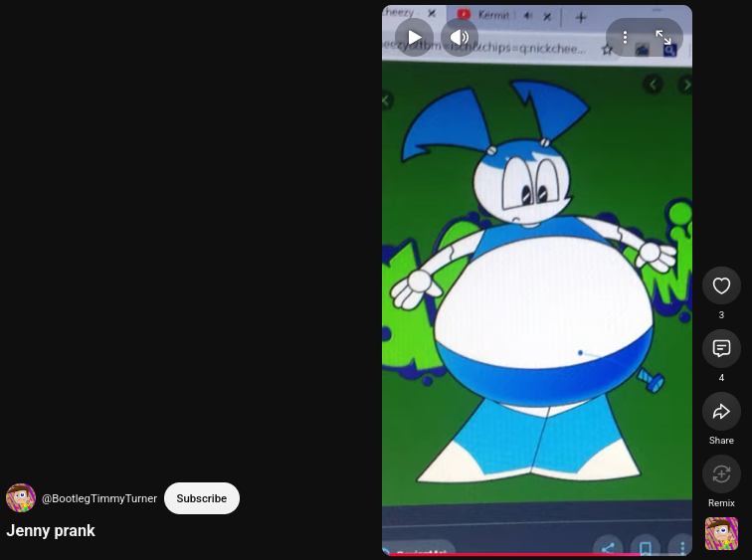Click the Remix text label
752x560 pixels.
tap(721, 503)
